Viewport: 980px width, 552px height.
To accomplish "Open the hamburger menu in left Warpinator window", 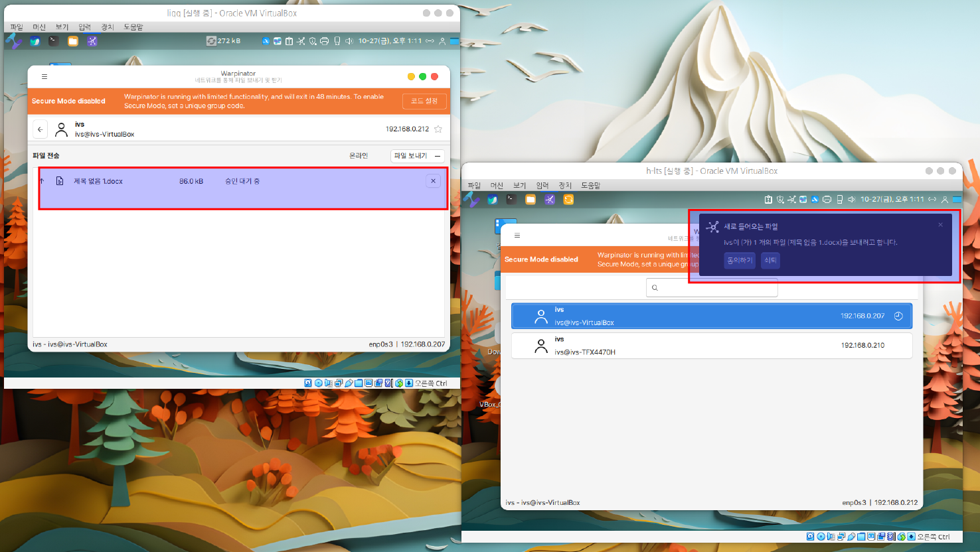I will point(44,76).
